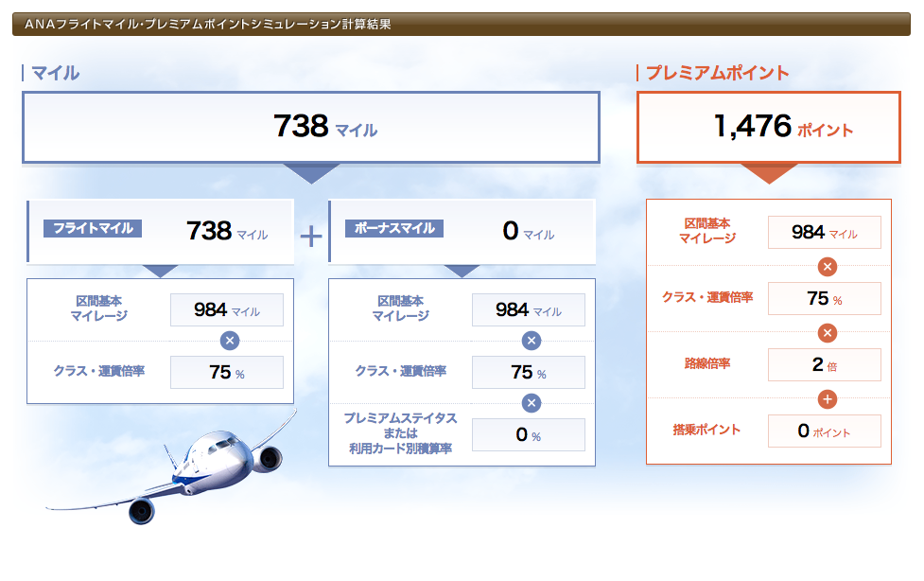Viewport: 924px width, 581px height.
Task: Click 984 マイル field in flight miles breakdown
Action: tap(227, 309)
